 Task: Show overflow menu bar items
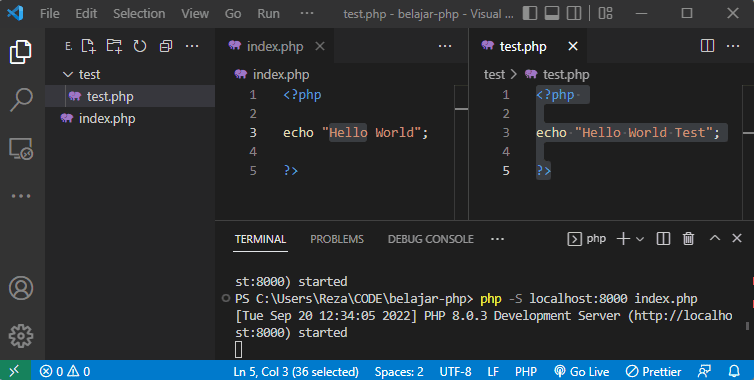307,13
